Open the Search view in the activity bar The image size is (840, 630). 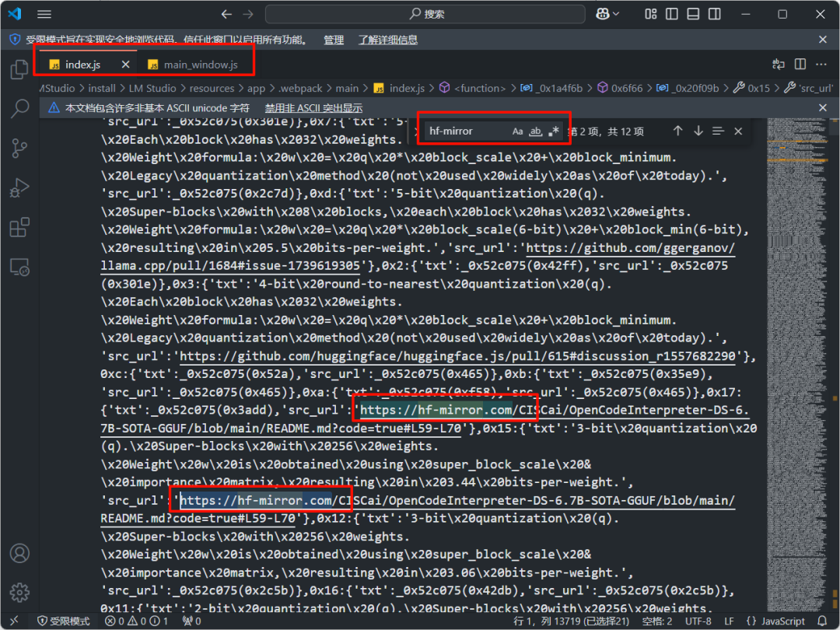click(19, 109)
